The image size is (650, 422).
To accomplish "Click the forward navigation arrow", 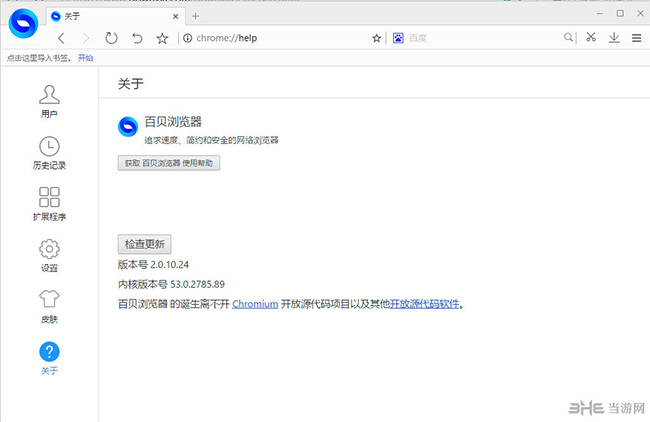I will click(86, 38).
